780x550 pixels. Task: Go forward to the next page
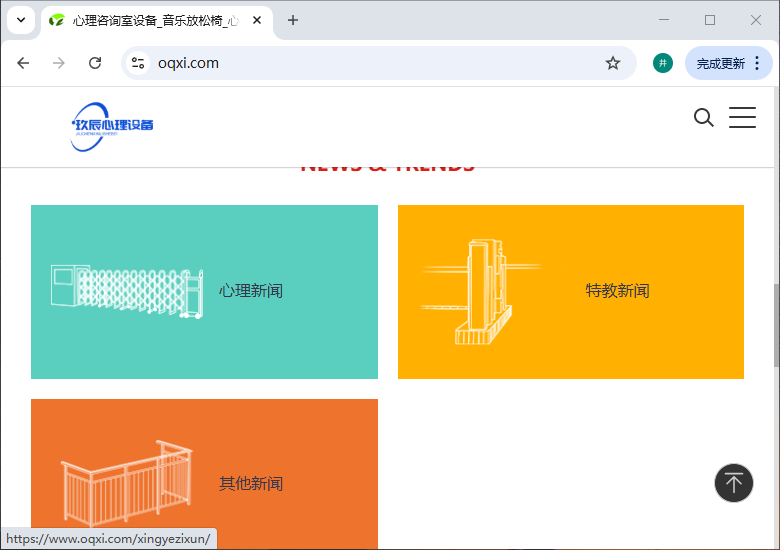tap(59, 63)
